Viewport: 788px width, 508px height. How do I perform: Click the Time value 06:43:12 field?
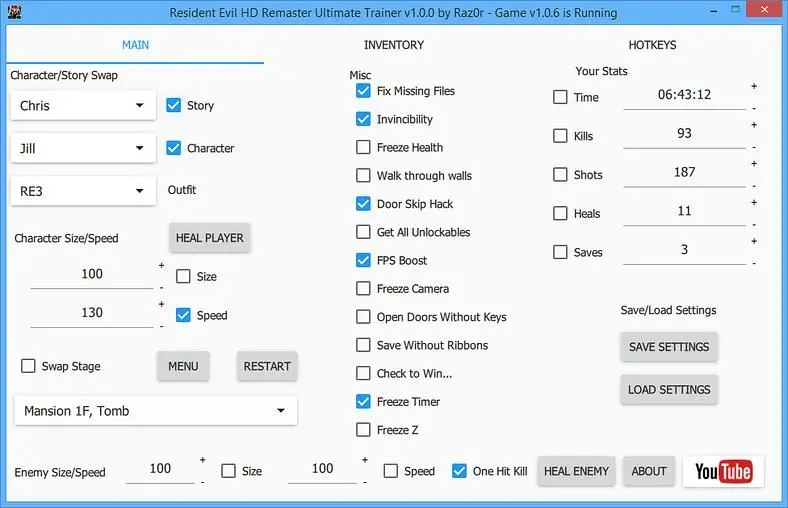(684, 95)
